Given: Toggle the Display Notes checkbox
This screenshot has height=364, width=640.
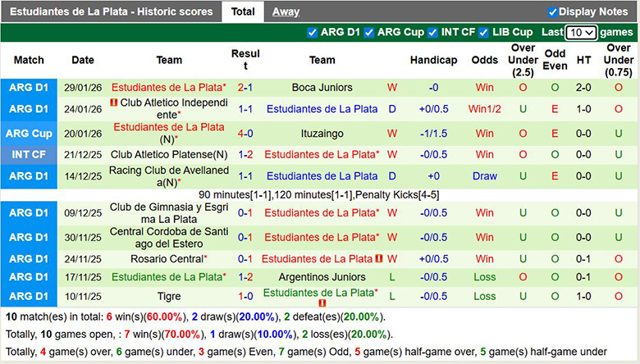Looking at the screenshot, I should pyautogui.click(x=553, y=12).
